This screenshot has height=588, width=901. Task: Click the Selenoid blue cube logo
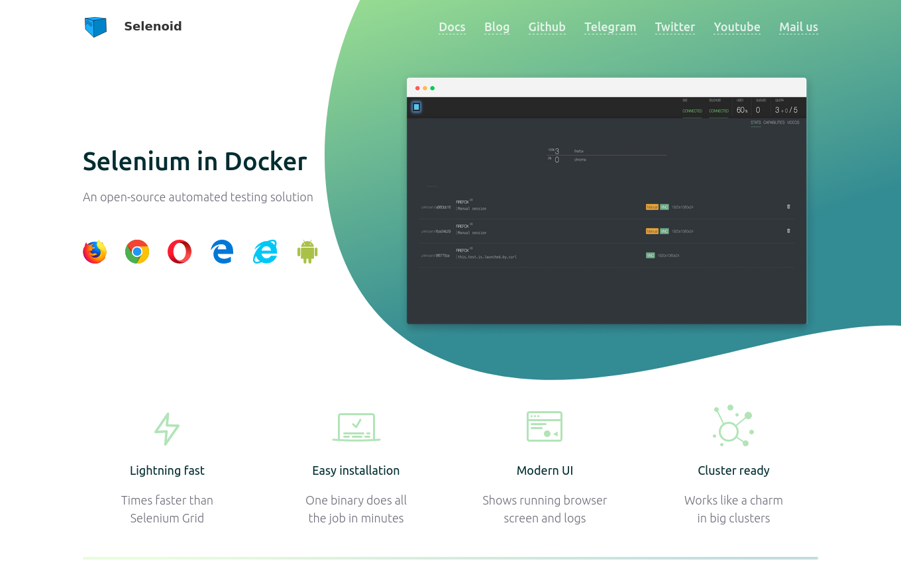coord(95,27)
